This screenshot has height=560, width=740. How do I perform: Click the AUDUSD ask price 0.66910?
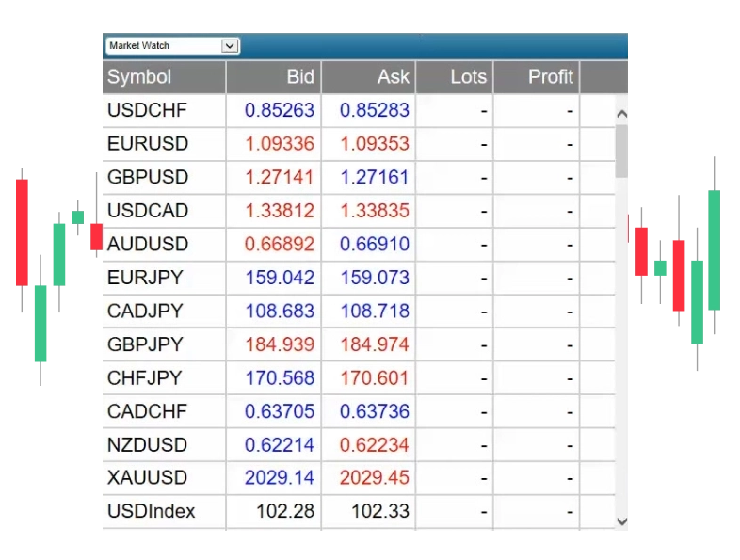pyautogui.click(x=375, y=245)
